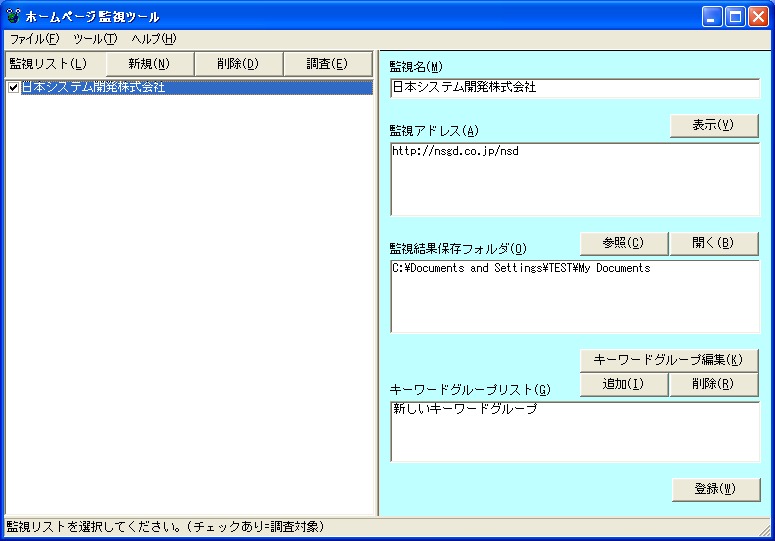Open the ツール(T) menu
The image size is (775, 541).
coord(95,39)
